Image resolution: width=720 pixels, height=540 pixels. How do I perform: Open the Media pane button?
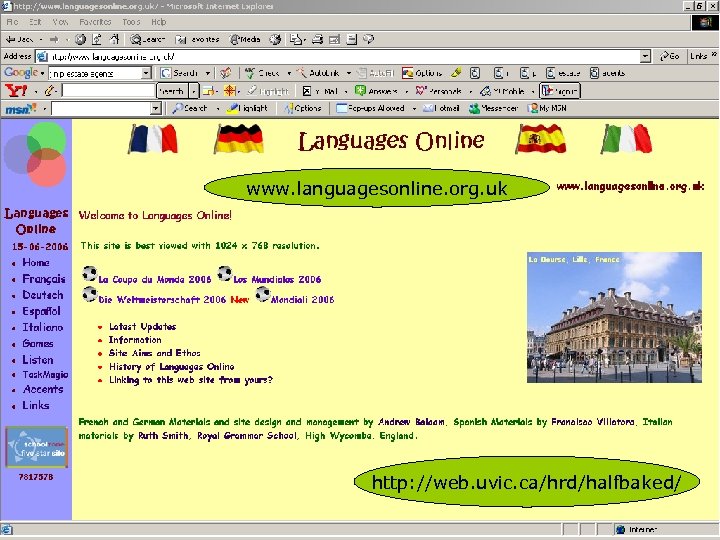pos(245,39)
